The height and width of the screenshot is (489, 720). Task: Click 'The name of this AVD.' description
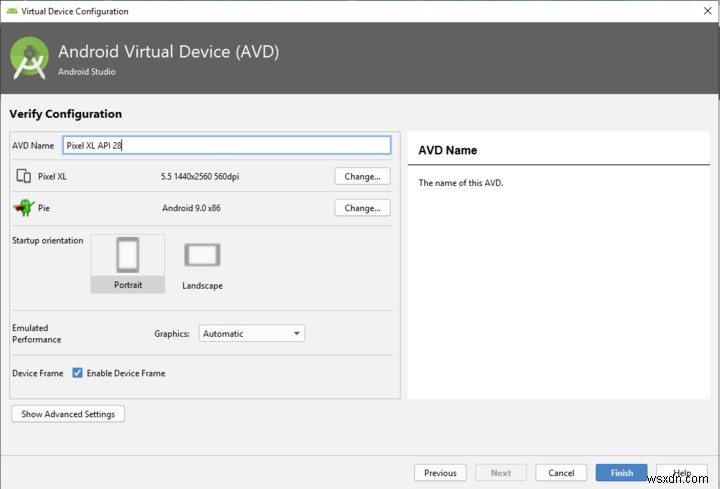click(461, 183)
